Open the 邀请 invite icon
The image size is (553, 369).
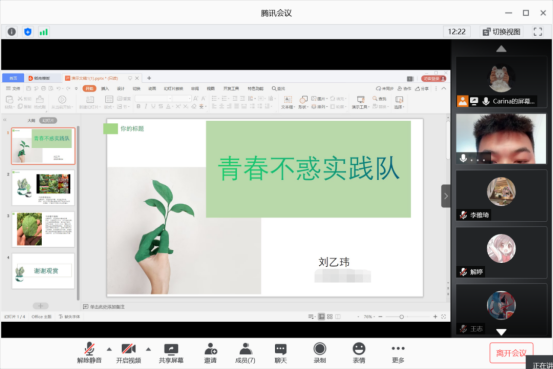coord(211,353)
